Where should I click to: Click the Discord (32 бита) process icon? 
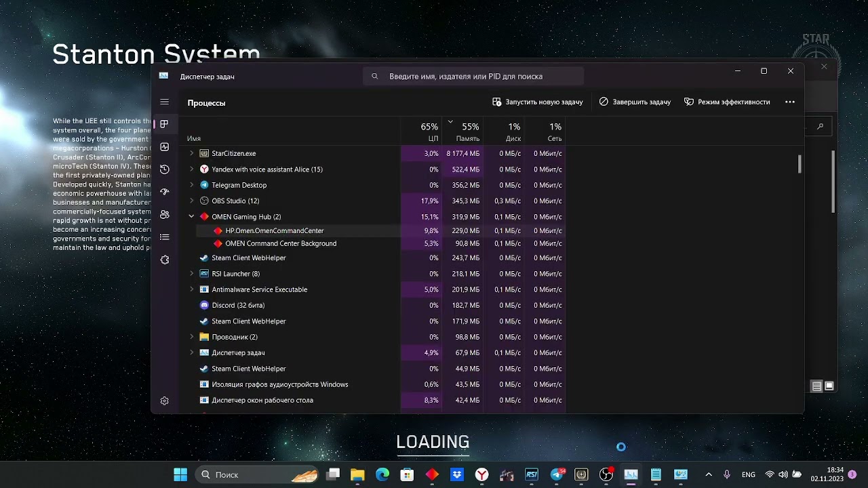204,305
